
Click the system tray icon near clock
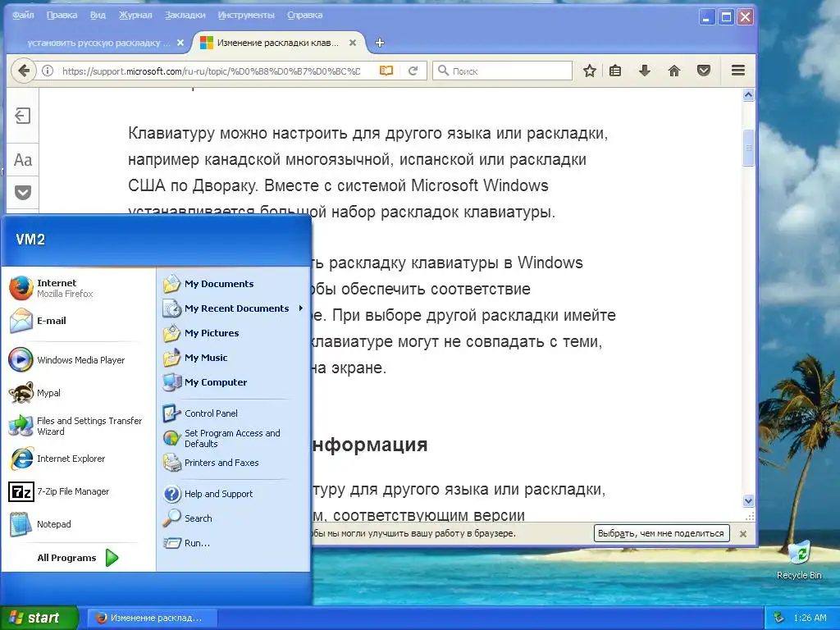pyautogui.click(x=779, y=618)
